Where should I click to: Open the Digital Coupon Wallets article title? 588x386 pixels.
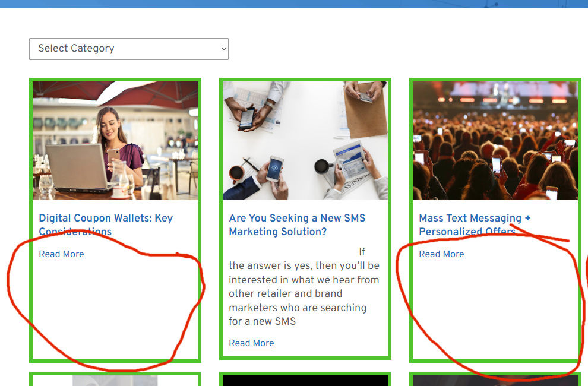coord(106,224)
